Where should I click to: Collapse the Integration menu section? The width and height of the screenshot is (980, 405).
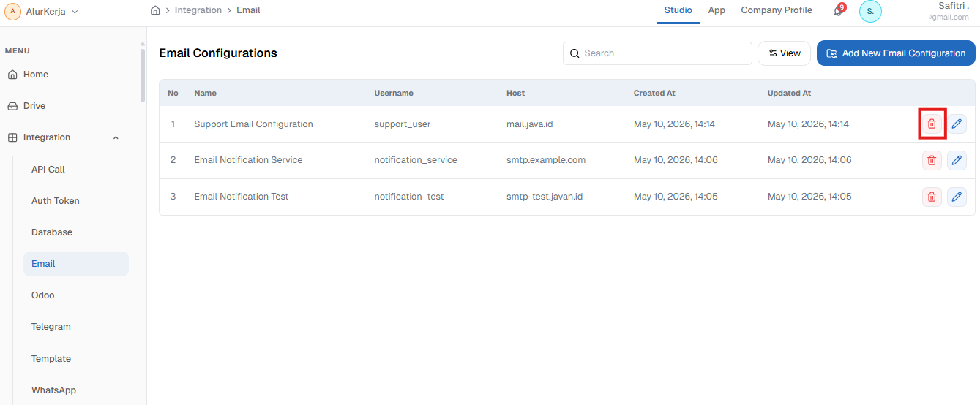tap(116, 137)
